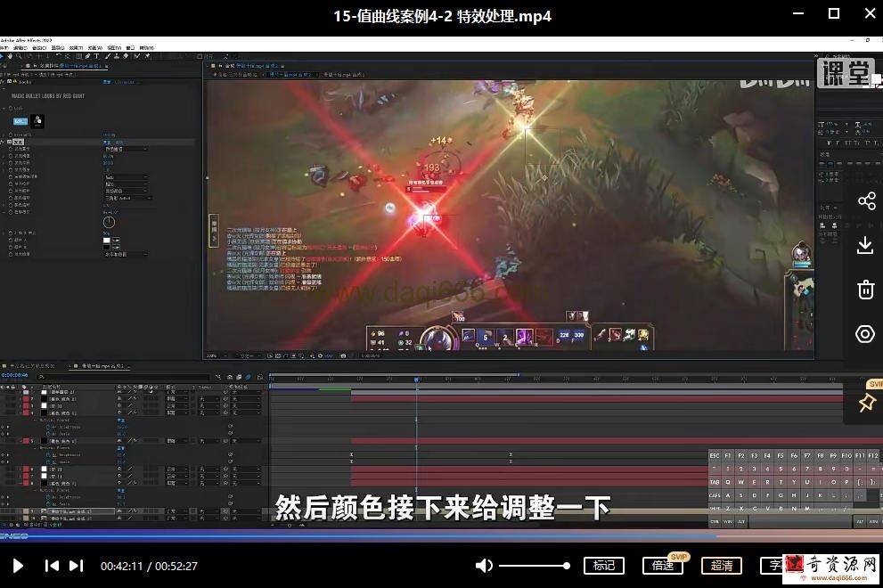
Task: Click the download icon in the side panel
Action: tap(865, 245)
